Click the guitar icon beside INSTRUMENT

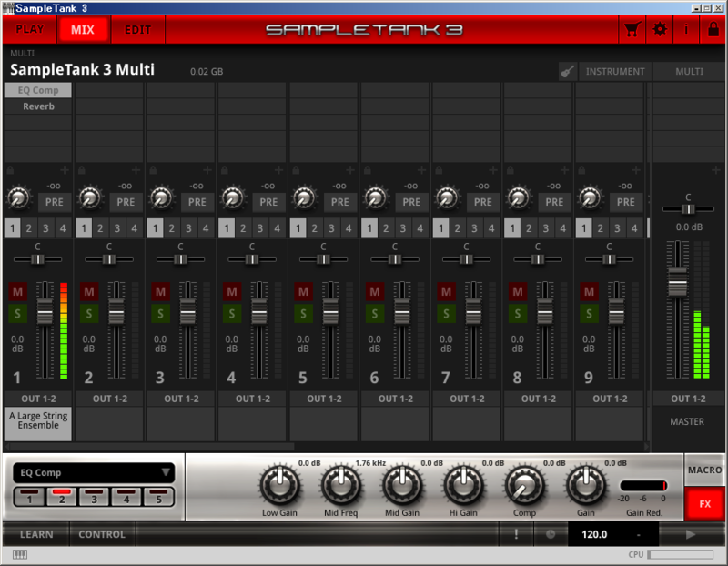pos(567,72)
